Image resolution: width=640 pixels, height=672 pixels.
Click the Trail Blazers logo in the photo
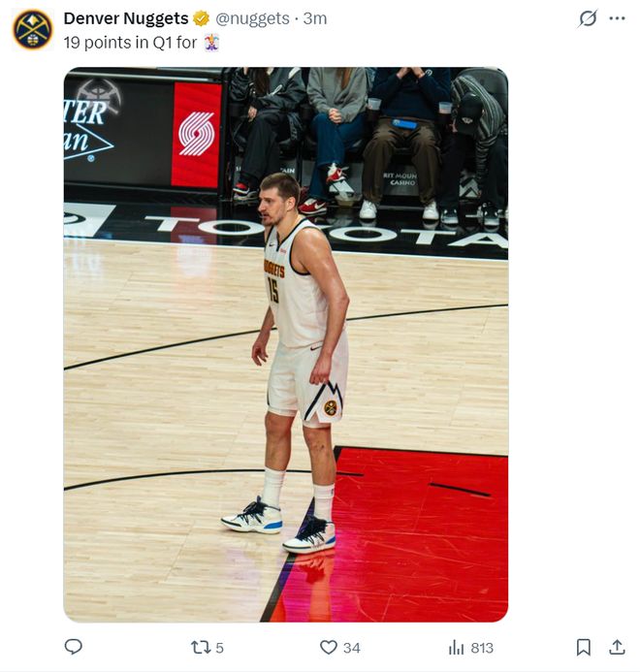(196, 134)
